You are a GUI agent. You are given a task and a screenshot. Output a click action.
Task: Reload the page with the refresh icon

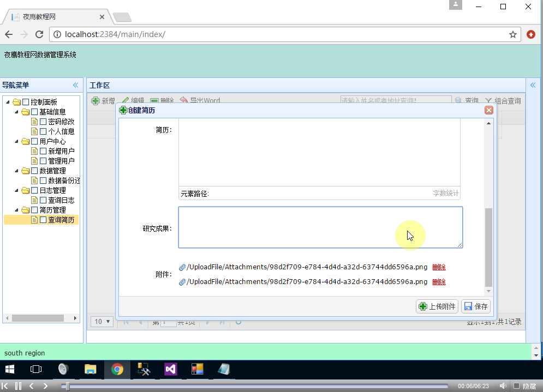[x=39, y=34]
